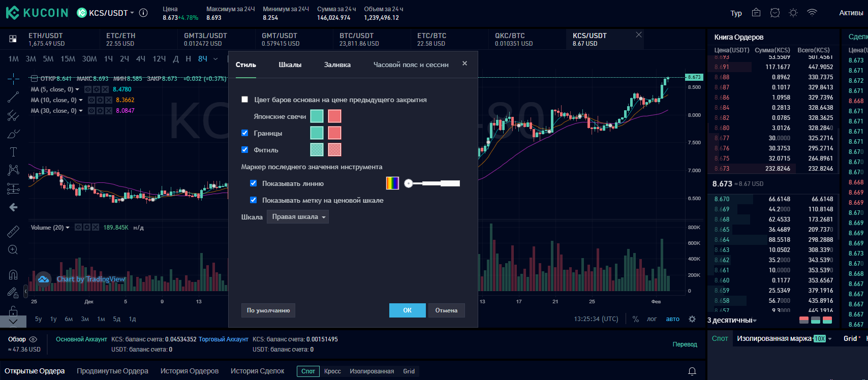Screen dimensions: 868x380
Task: Switch to the Шкалы tab
Action: (x=290, y=65)
